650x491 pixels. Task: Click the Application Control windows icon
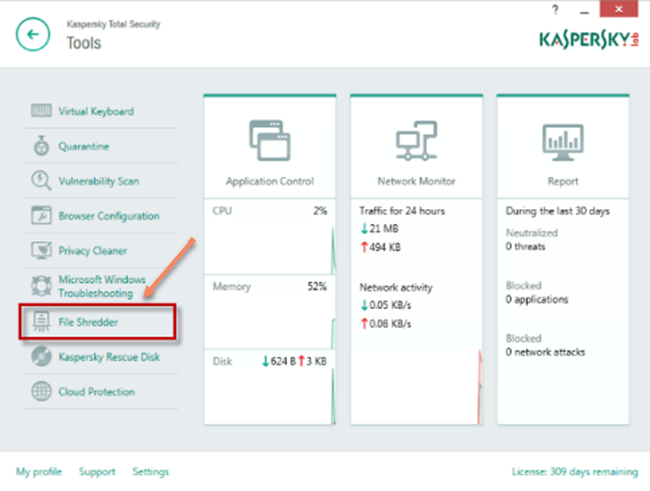point(270,140)
